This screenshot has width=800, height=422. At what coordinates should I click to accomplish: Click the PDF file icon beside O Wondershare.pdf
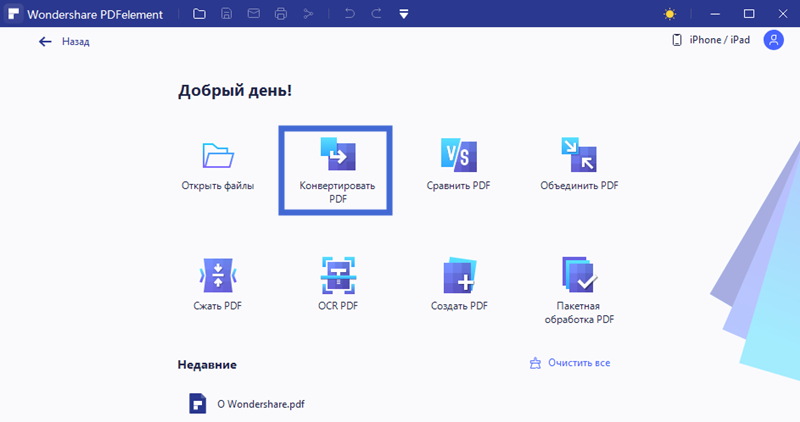[x=197, y=404]
